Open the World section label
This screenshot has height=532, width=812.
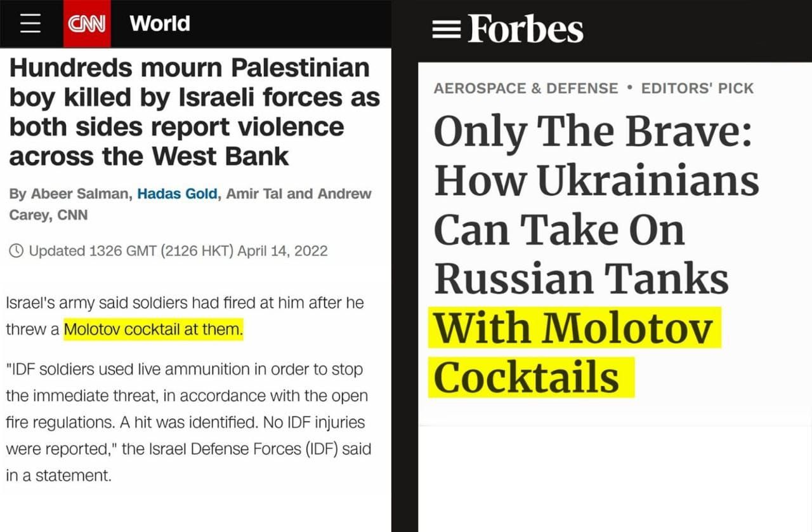pos(159,23)
